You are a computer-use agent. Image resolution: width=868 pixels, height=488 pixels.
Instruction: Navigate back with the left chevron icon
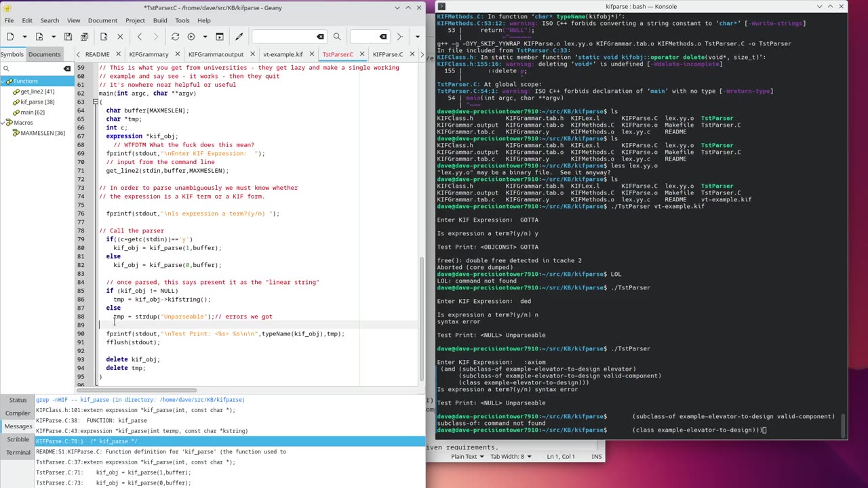[x=140, y=37]
